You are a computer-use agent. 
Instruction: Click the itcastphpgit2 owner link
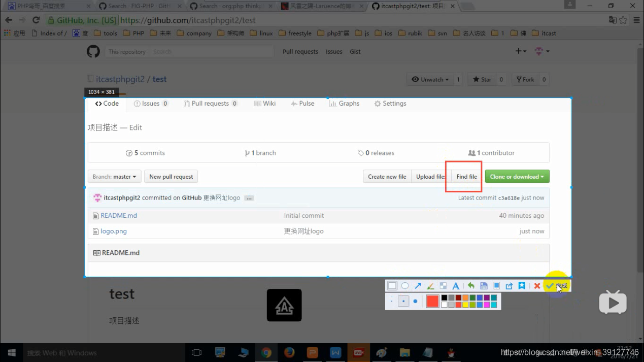121,79
